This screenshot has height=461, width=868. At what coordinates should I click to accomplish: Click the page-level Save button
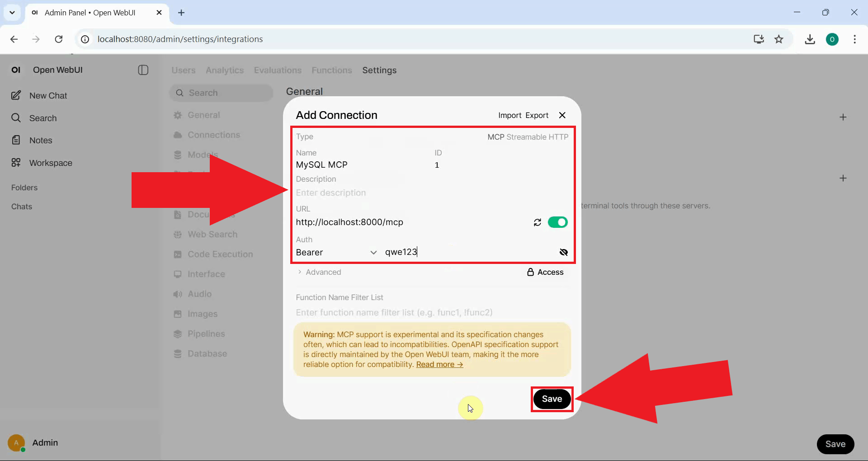pyautogui.click(x=835, y=444)
